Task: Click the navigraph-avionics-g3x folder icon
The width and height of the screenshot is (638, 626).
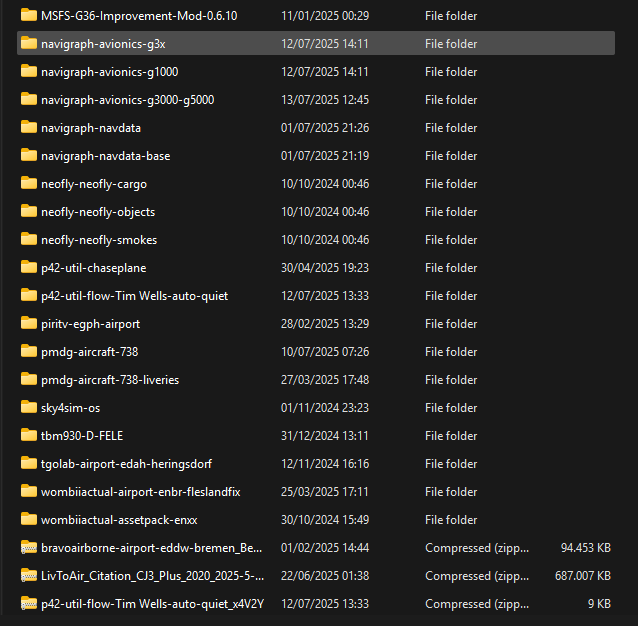Action: [x=28, y=43]
